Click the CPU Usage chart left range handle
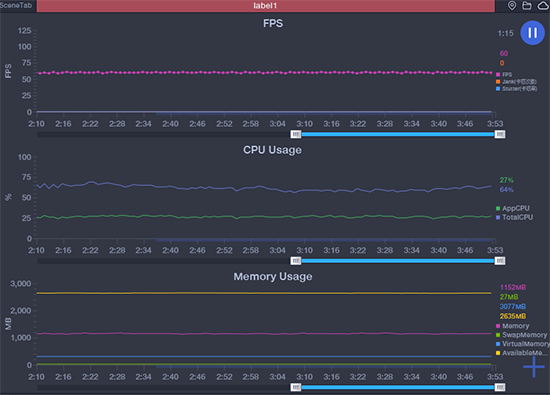This screenshot has height=395, width=550. [x=296, y=261]
